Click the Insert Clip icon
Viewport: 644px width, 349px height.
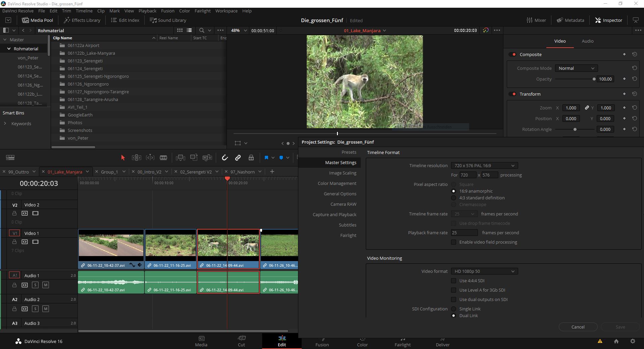pyautogui.click(x=181, y=157)
